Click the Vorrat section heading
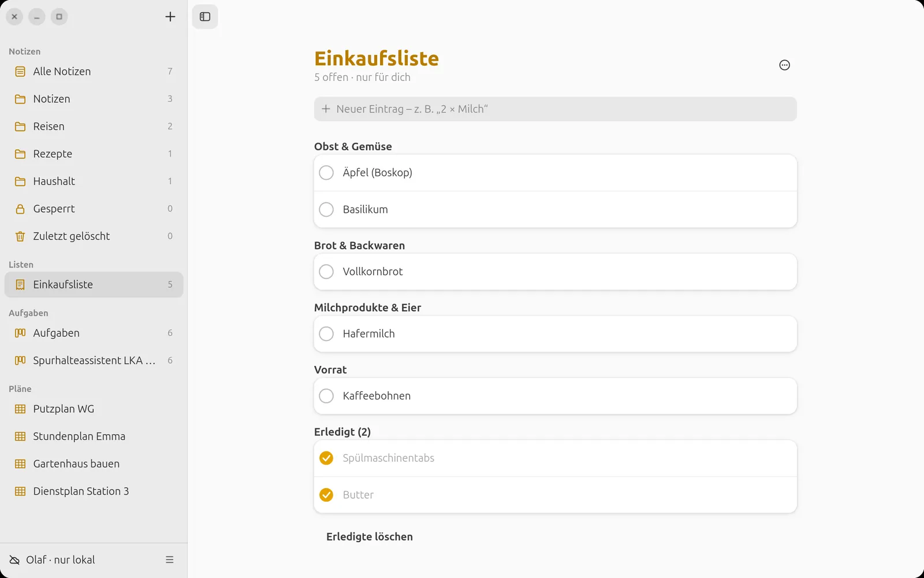The width and height of the screenshot is (924, 578). (x=330, y=370)
